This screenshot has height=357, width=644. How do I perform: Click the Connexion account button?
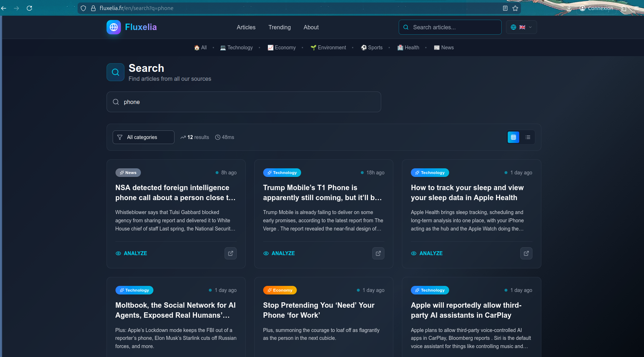point(596,8)
